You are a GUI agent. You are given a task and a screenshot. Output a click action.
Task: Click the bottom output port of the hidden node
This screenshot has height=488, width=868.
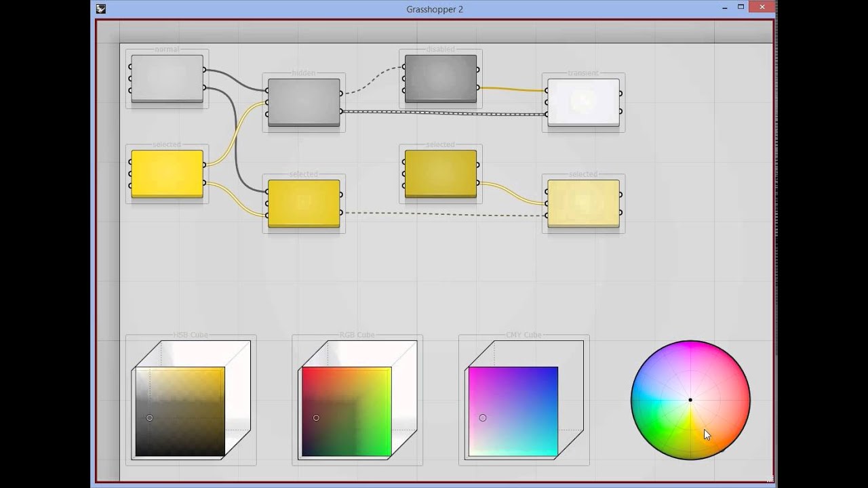pyautogui.click(x=341, y=111)
